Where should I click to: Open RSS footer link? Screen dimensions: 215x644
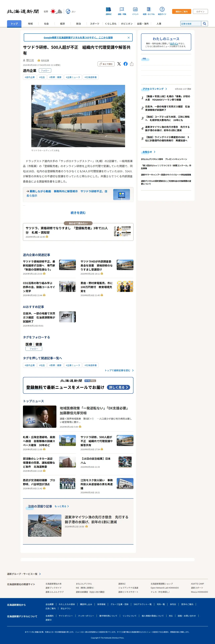click(171, 616)
